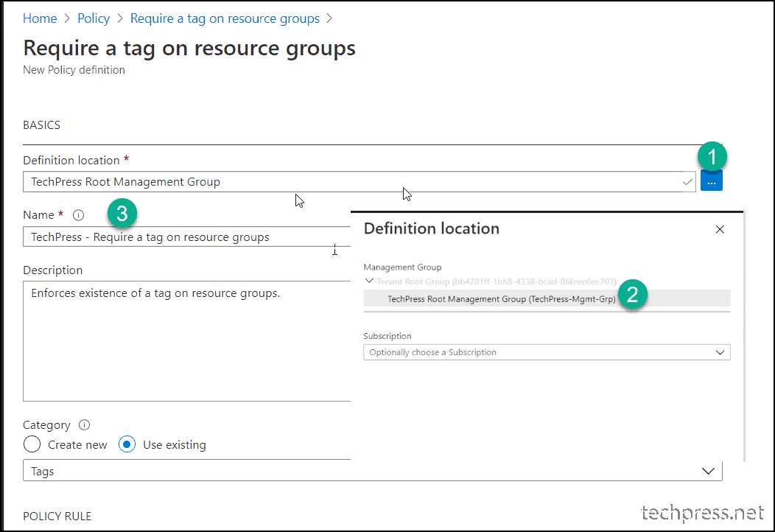The image size is (775, 532).
Task: Open the Subscription dropdown
Action: 547,352
